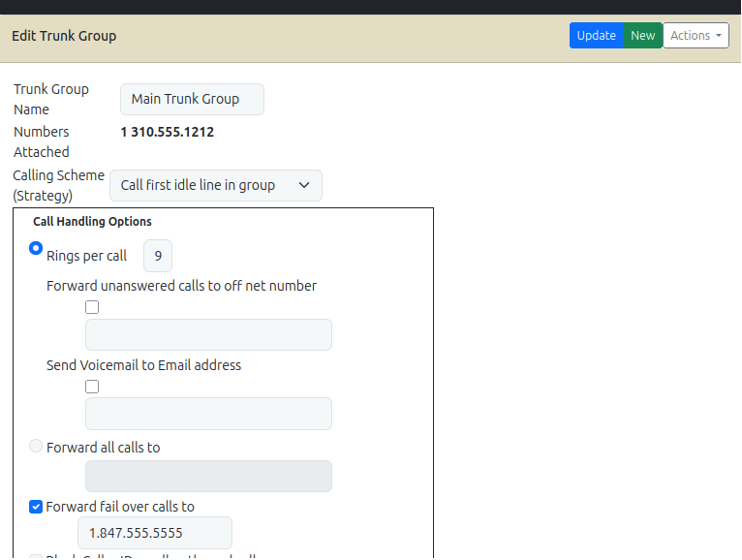Click the off net number text field
This screenshot has width=742, height=560.
point(208,334)
